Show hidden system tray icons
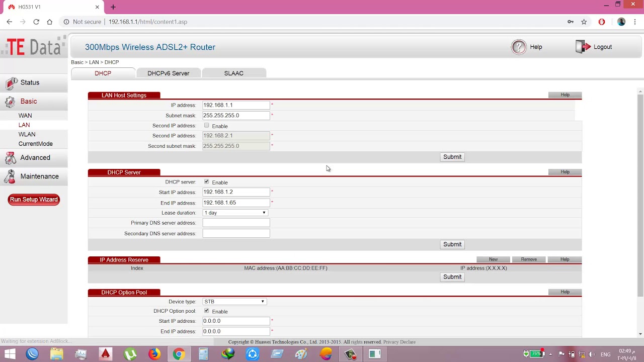Screen dimensions: 644x362 551,354
